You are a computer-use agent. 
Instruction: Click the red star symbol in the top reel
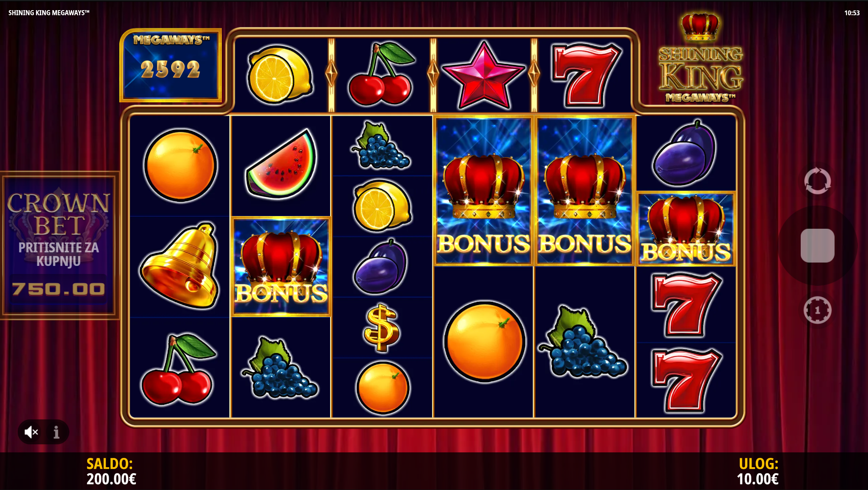coord(483,75)
